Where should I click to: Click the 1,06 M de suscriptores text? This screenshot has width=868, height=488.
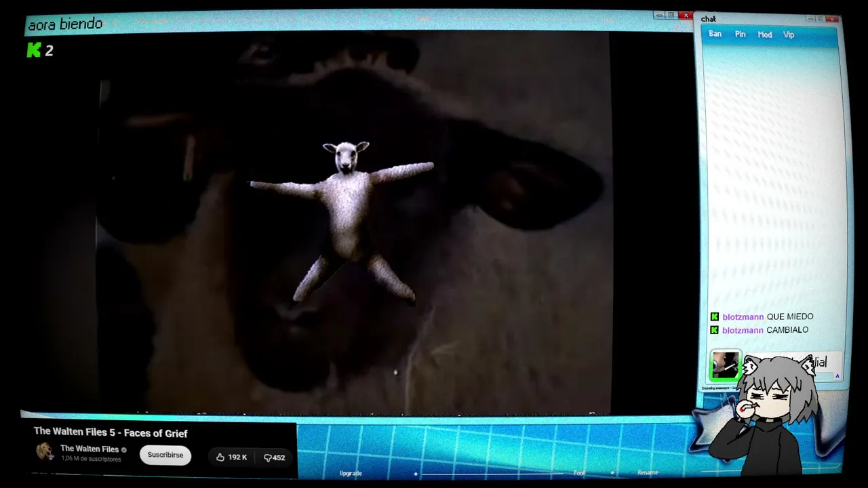coord(91,459)
